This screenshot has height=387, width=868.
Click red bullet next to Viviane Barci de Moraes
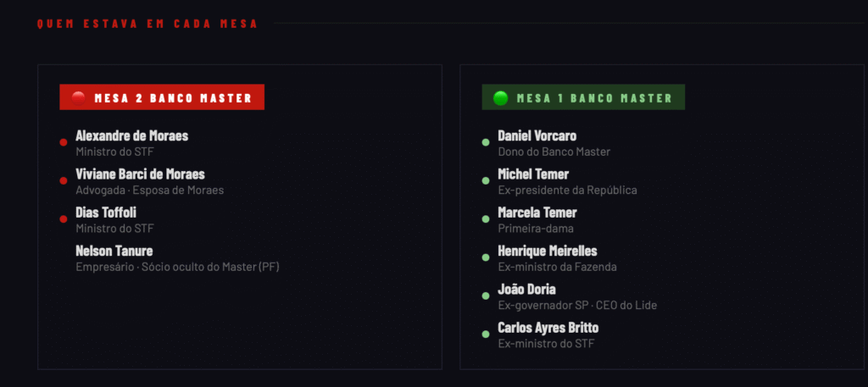64,181
